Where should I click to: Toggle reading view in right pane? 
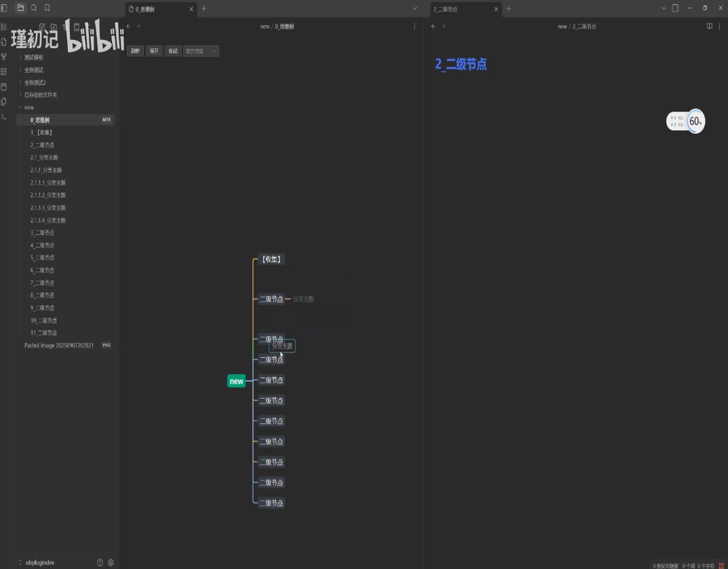709,26
